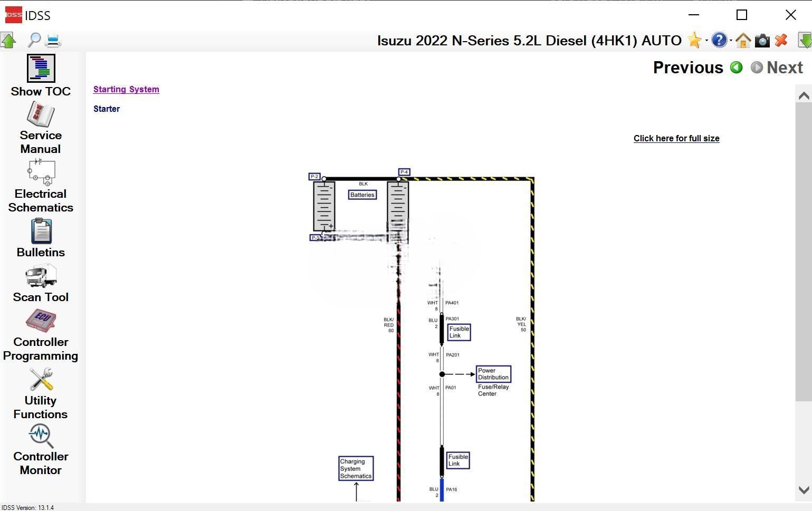This screenshot has height=511, width=812.
Task: Open the Service Manual section
Action: [x=41, y=128]
